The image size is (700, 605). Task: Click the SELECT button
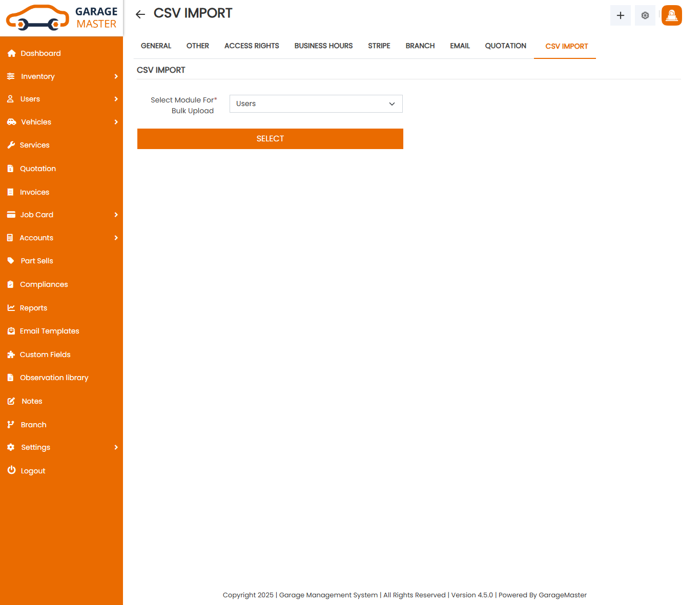pyautogui.click(x=270, y=138)
